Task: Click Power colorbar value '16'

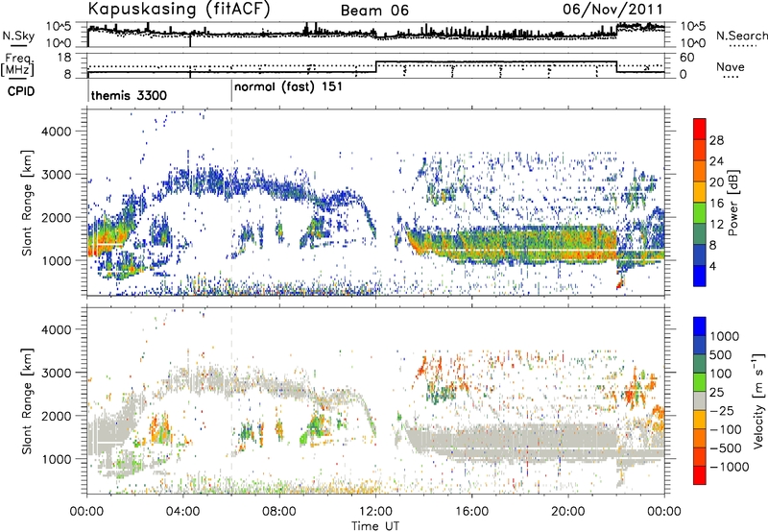Action: 716,204
